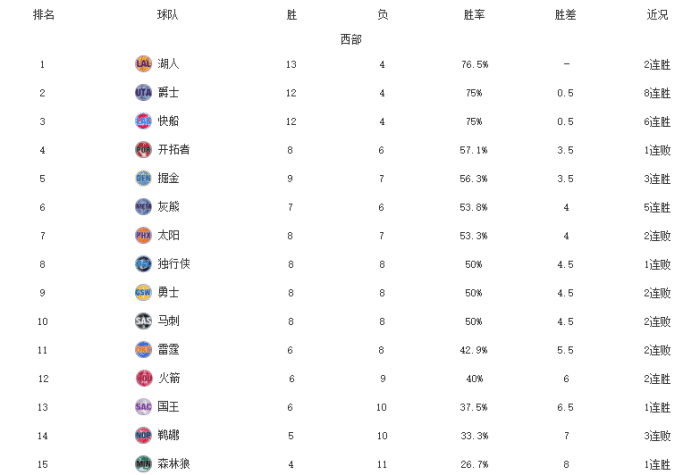Select the 雷霆 team name
Screen dimensions: 700x475
(168, 350)
